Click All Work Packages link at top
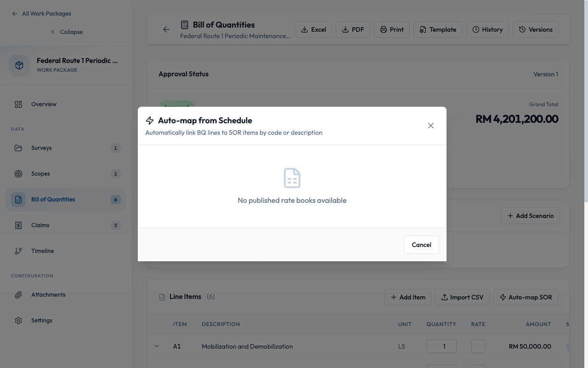This screenshot has height=368, width=588. [46, 13]
